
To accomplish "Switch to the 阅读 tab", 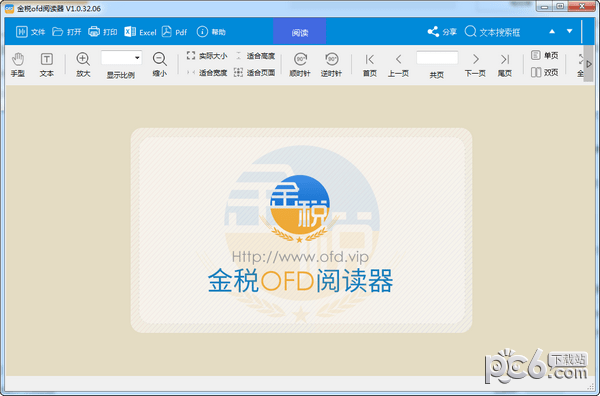I will click(x=300, y=32).
